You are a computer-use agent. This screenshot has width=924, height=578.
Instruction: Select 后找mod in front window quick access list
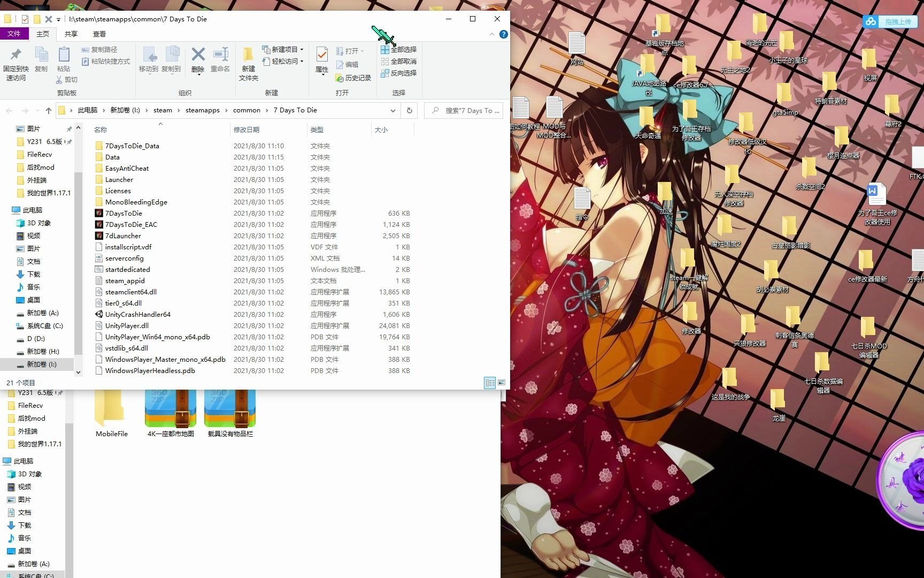click(x=41, y=167)
